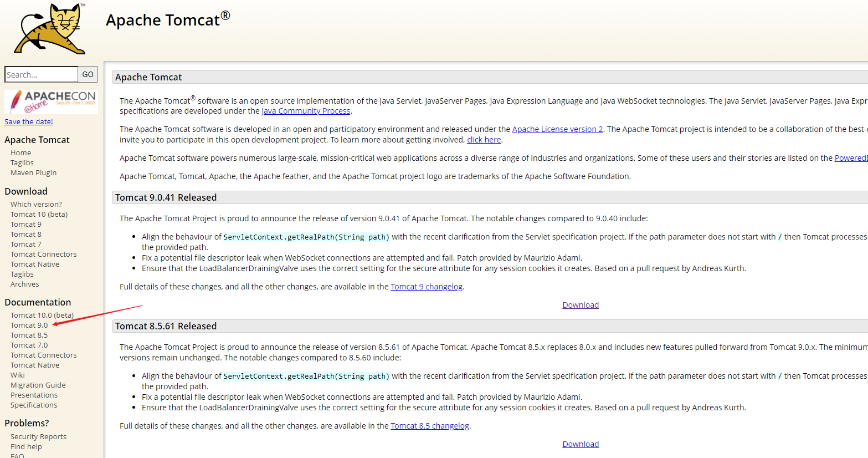Open Security Reports link
Screen dimensions: 868x458
point(39,436)
